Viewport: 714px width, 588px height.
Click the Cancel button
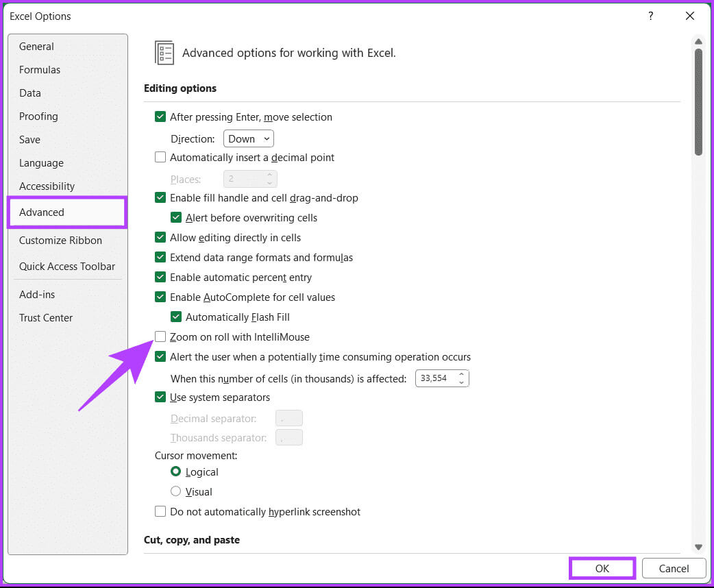pyautogui.click(x=674, y=568)
